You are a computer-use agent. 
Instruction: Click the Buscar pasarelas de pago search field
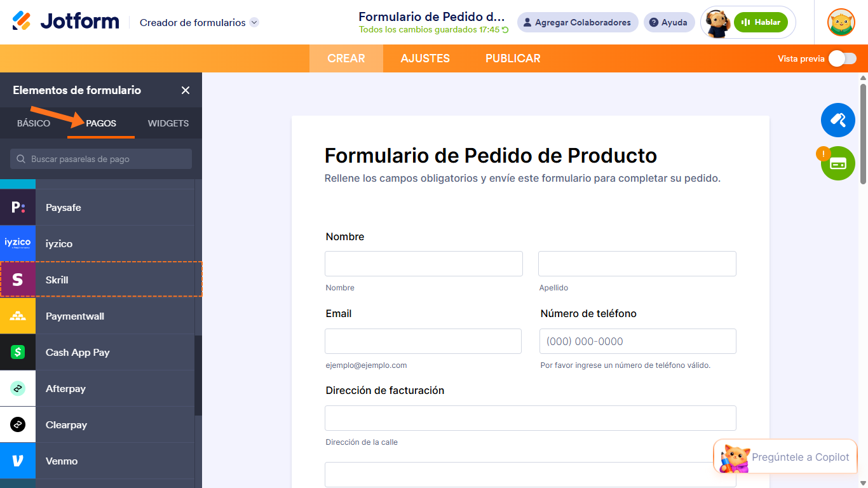[x=101, y=159]
